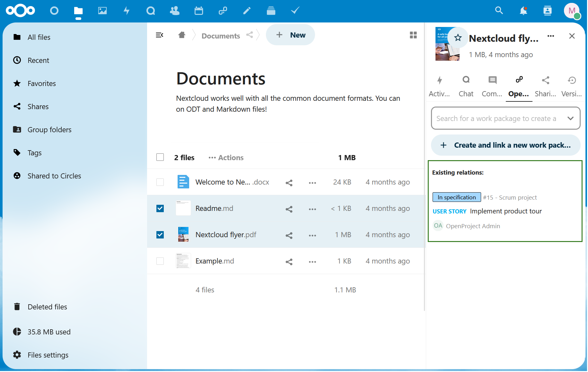Expand the work package search dropdown
588x372 pixels.
click(x=571, y=118)
